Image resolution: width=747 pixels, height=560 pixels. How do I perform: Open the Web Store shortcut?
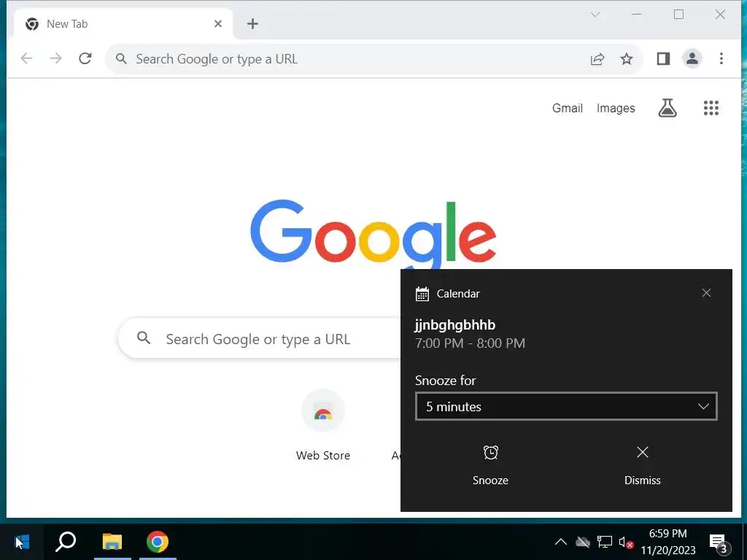coord(323,425)
